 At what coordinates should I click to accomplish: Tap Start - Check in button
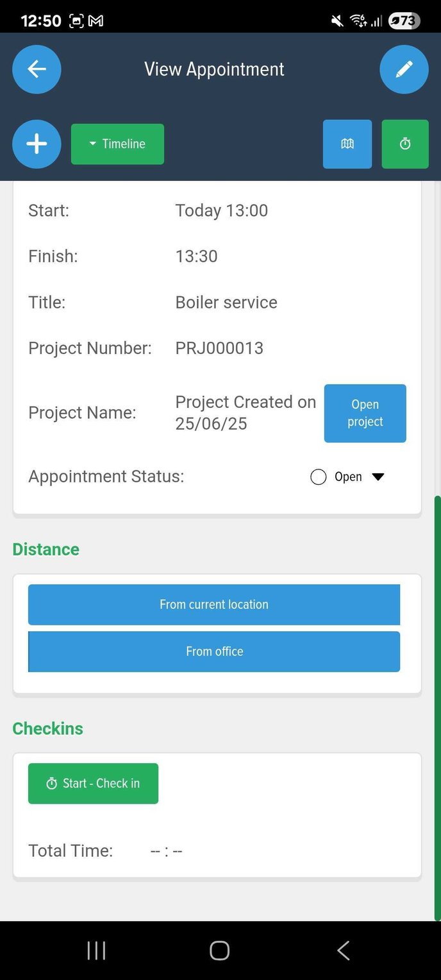pyautogui.click(x=93, y=784)
